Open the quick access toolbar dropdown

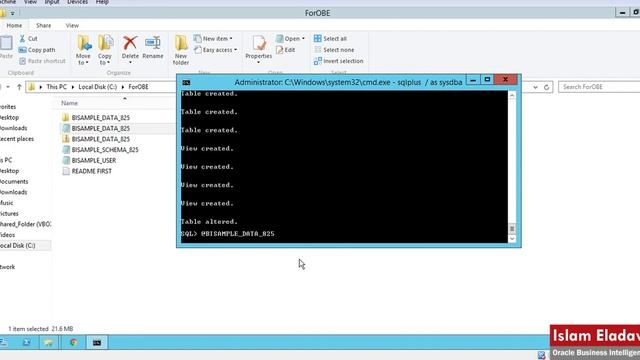[x=13, y=13]
